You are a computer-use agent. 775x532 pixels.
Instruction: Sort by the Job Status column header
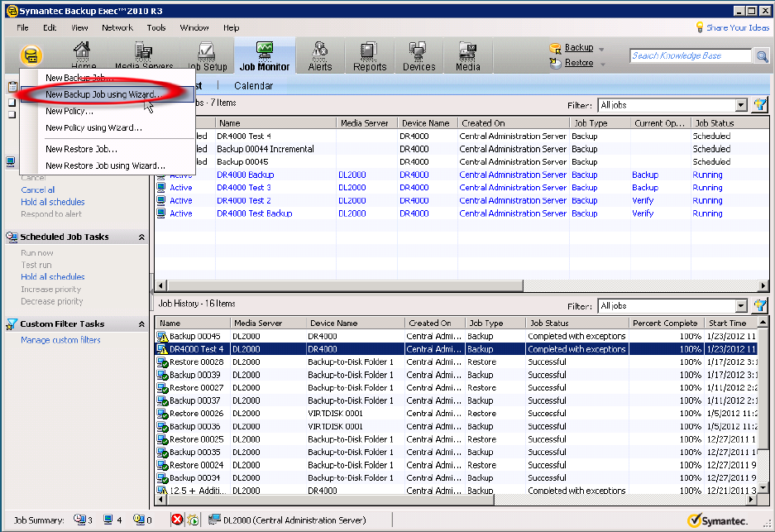pos(715,123)
